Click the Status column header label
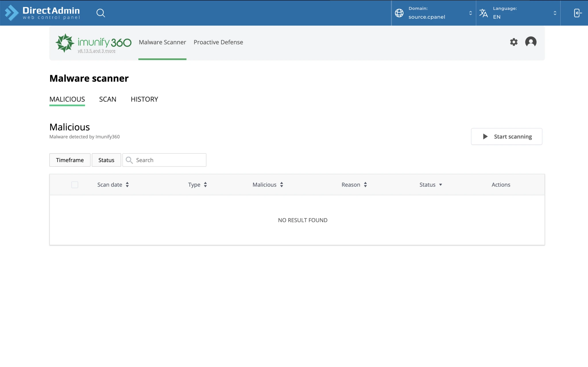The height and width of the screenshot is (367, 588). [x=427, y=185]
